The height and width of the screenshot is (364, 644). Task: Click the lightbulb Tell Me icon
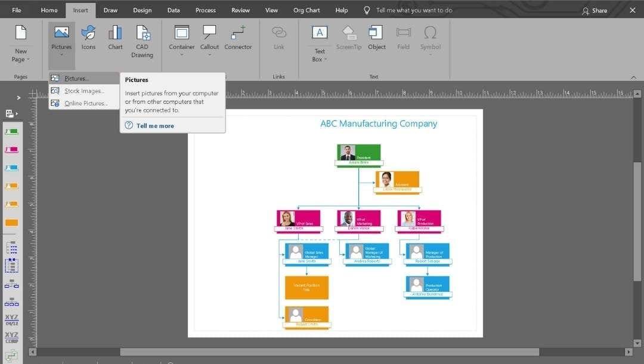tap(367, 10)
